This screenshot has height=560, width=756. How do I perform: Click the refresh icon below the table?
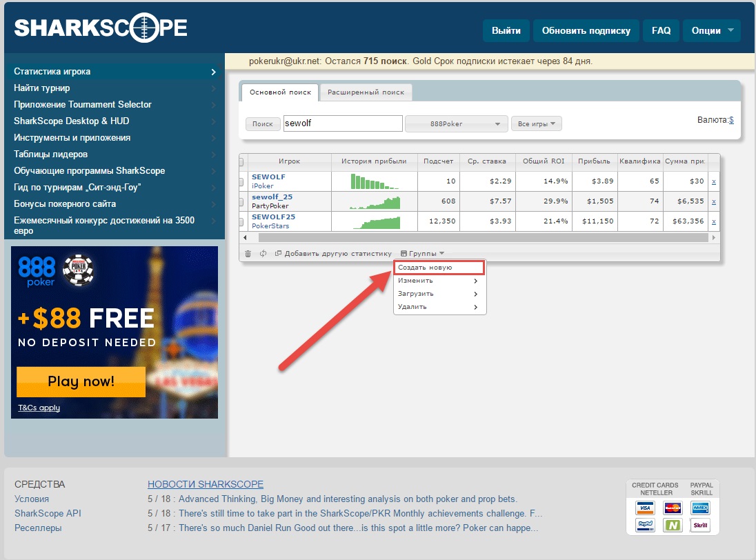coord(263,254)
